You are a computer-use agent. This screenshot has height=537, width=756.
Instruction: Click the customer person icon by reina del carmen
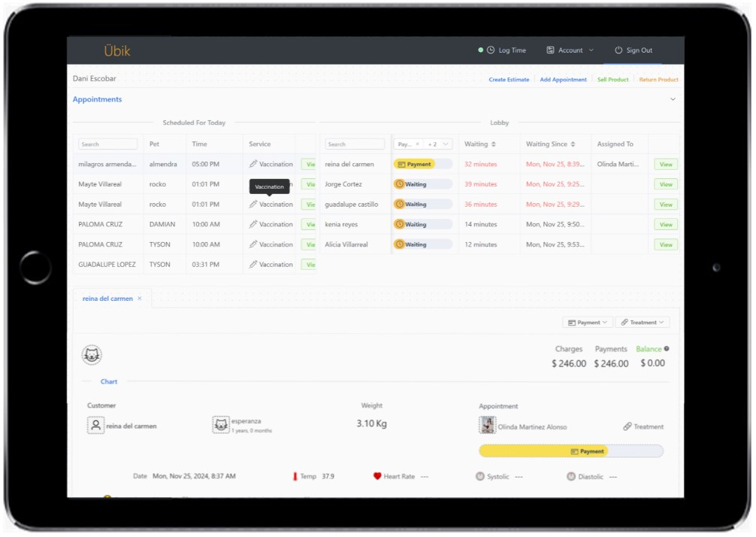point(95,426)
